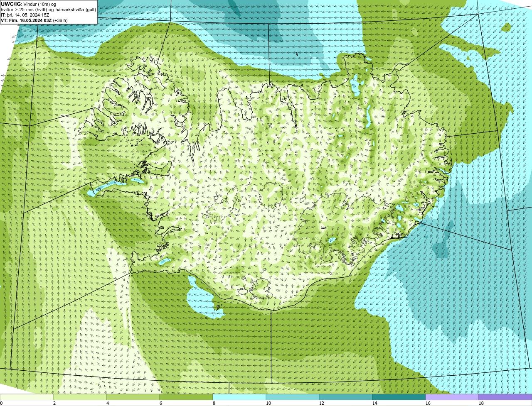Click the 8–10 m/s light cyan legend segment
The height and width of the screenshot is (406, 532).
click(x=239, y=397)
